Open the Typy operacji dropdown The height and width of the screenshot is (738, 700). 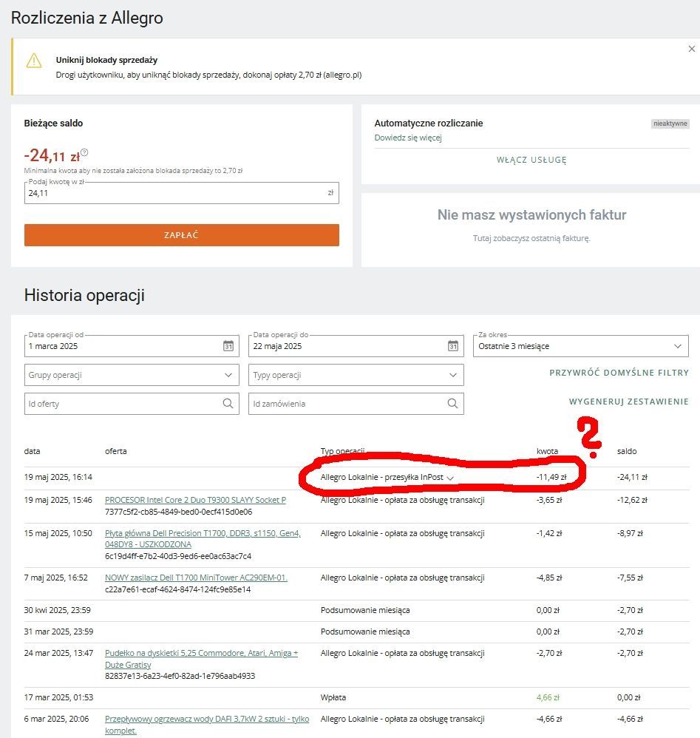coord(356,375)
